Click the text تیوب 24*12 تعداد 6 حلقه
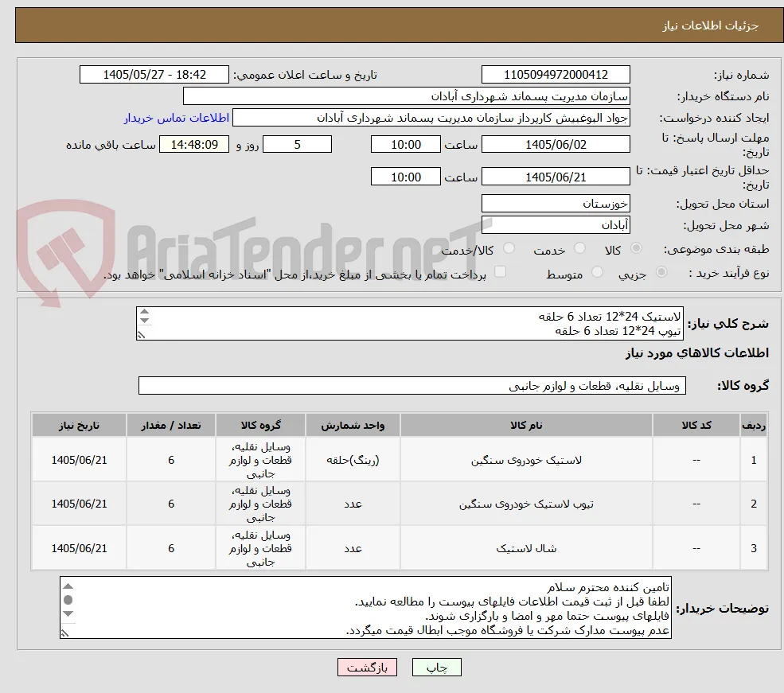 click(618, 331)
